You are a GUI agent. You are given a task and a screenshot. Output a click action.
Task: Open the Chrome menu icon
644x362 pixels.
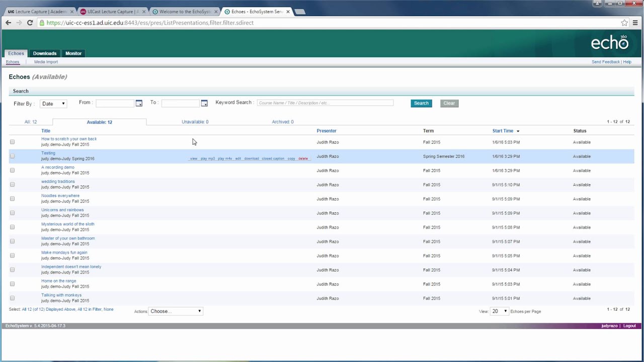[x=635, y=23]
